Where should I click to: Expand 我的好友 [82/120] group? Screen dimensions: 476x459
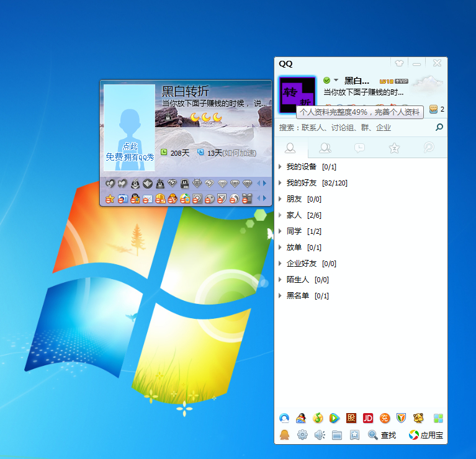point(361,183)
